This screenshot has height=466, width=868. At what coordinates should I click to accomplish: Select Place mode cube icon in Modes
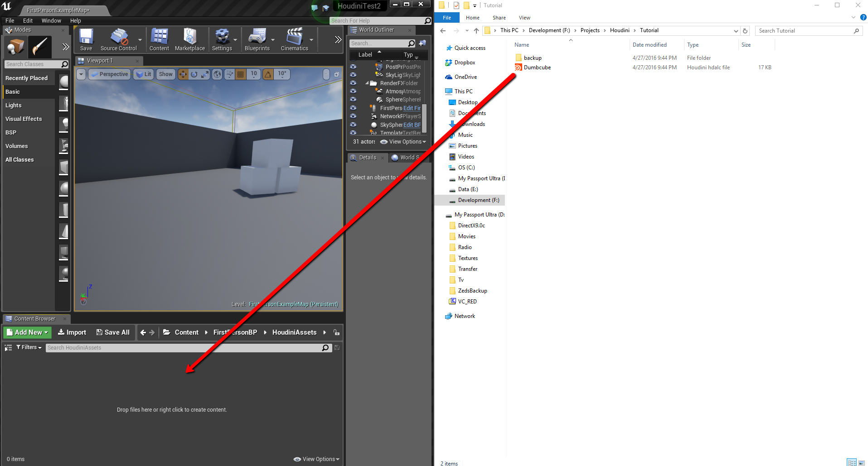point(15,47)
